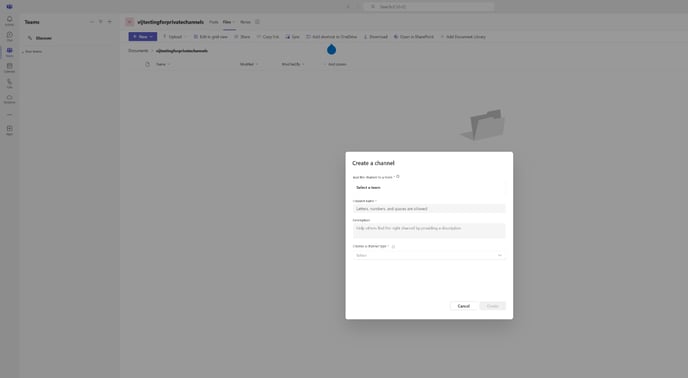Viewport: 688px width, 378px height.
Task: Click the Cancel button in the dialog
Action: [463, 306]
